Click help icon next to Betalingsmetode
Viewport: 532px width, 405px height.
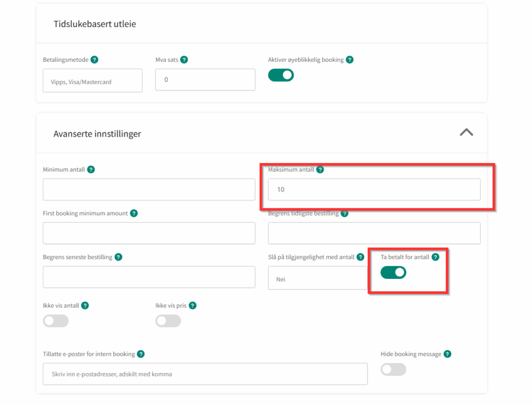point(95,60)
